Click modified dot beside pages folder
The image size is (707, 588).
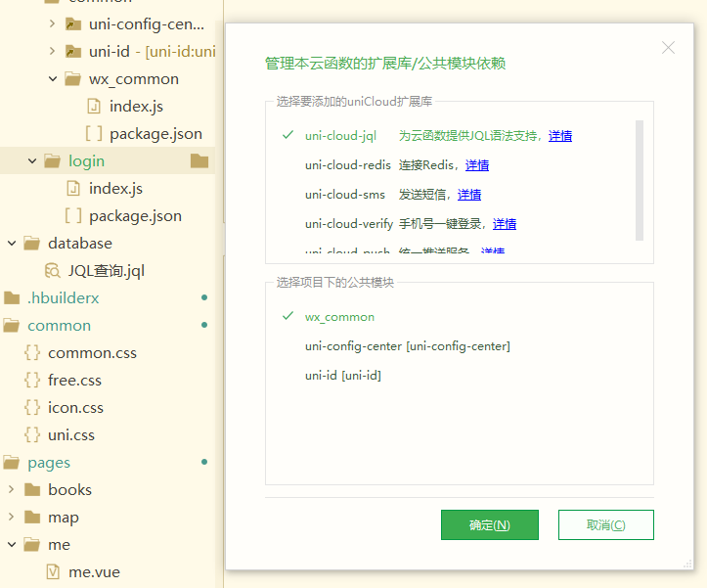[x=204, y=462]
